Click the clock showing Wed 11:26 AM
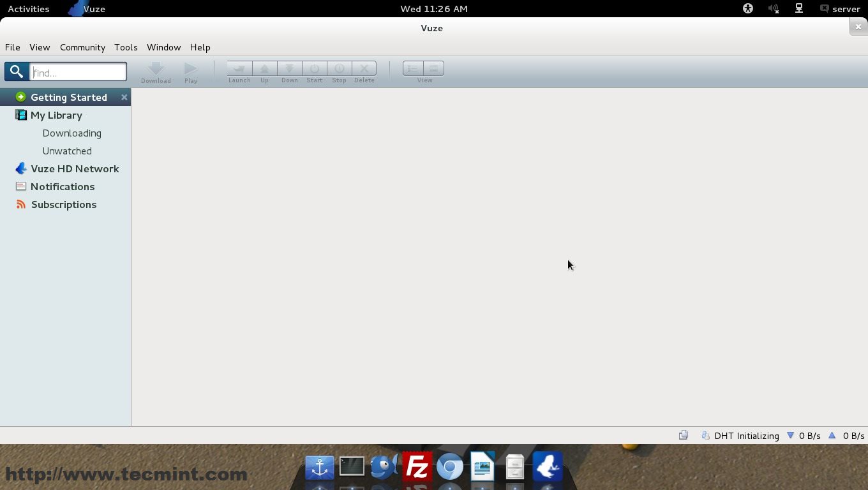 (x=434, y=9)
